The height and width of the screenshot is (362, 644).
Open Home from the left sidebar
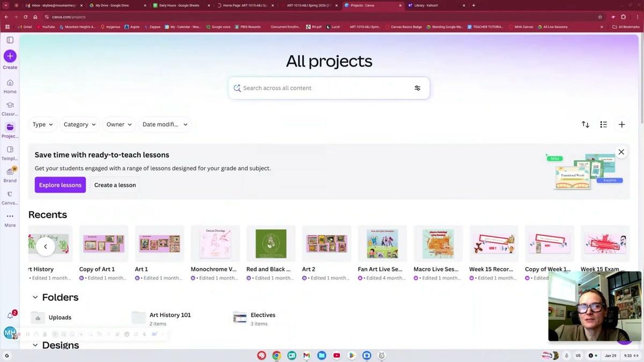coord(10,83)
